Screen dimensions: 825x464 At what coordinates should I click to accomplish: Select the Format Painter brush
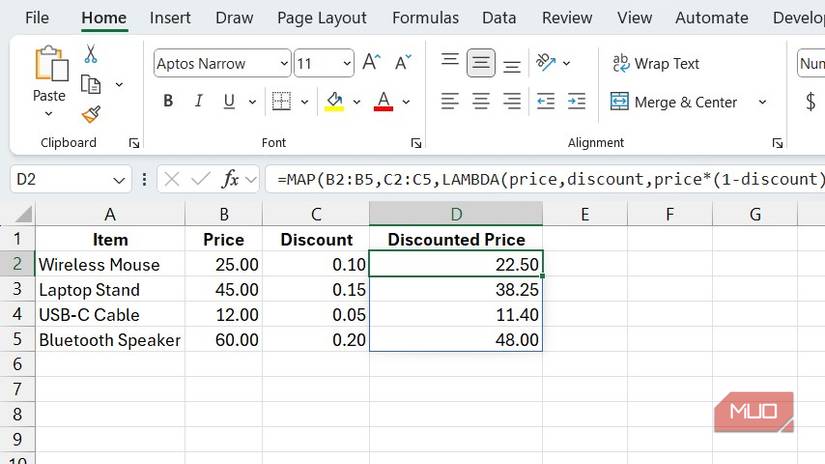tap(91, 114)
